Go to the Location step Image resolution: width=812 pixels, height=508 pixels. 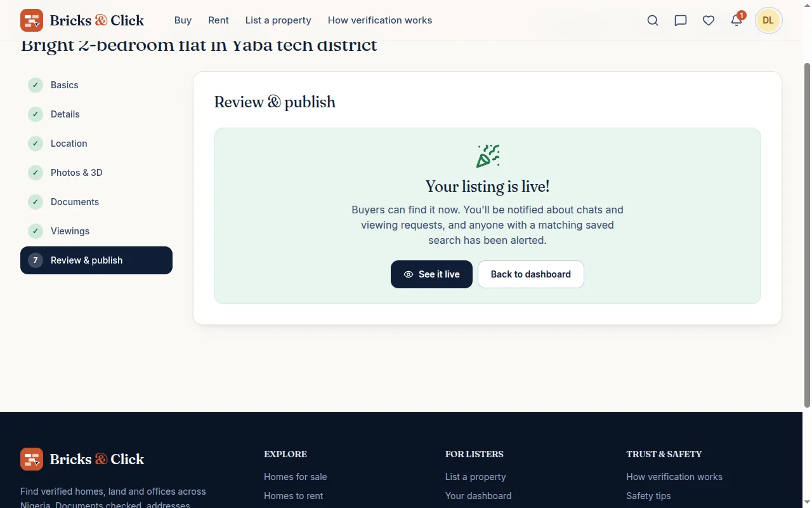coord(96,144)
